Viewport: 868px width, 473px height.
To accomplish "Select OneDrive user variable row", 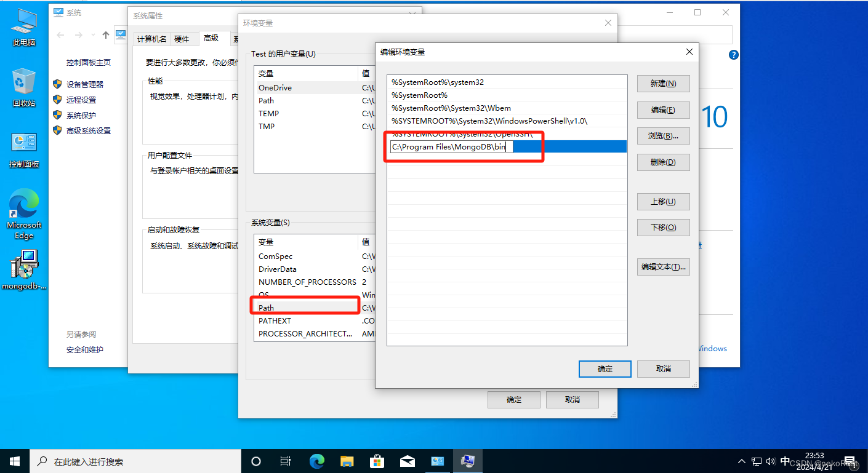I will pos(315,87).
